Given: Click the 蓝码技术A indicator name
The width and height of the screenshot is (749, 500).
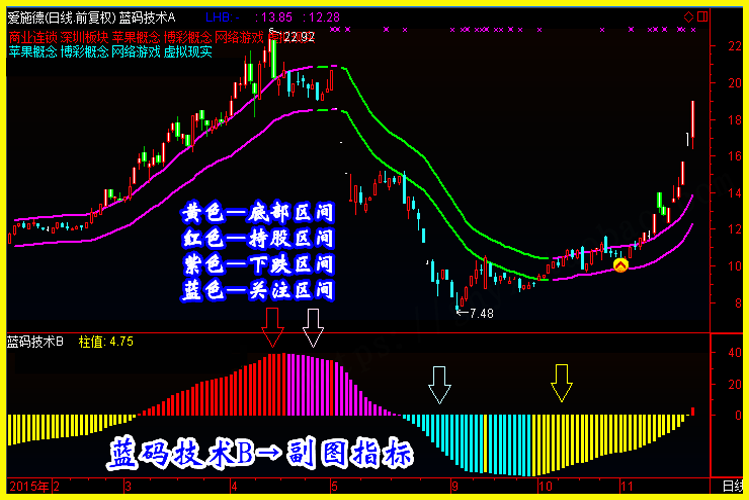Looking at the screenshot, I should click(147, 18).
